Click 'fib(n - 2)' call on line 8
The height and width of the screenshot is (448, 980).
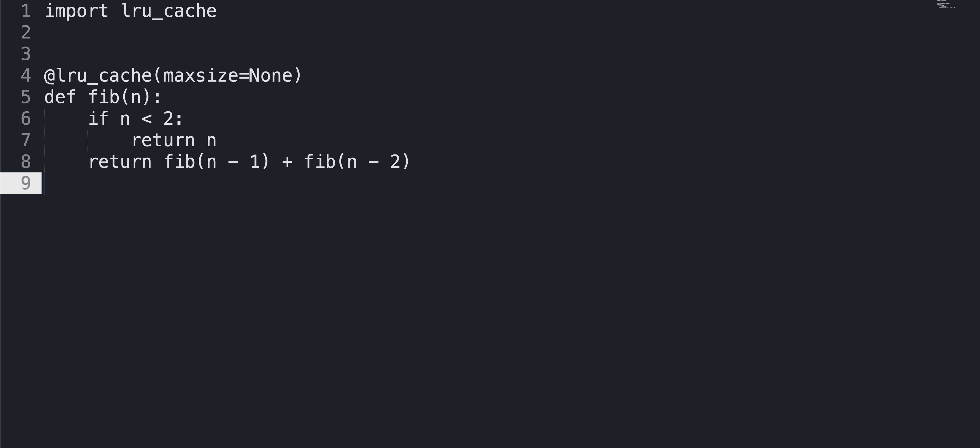(x=357, y=162)
